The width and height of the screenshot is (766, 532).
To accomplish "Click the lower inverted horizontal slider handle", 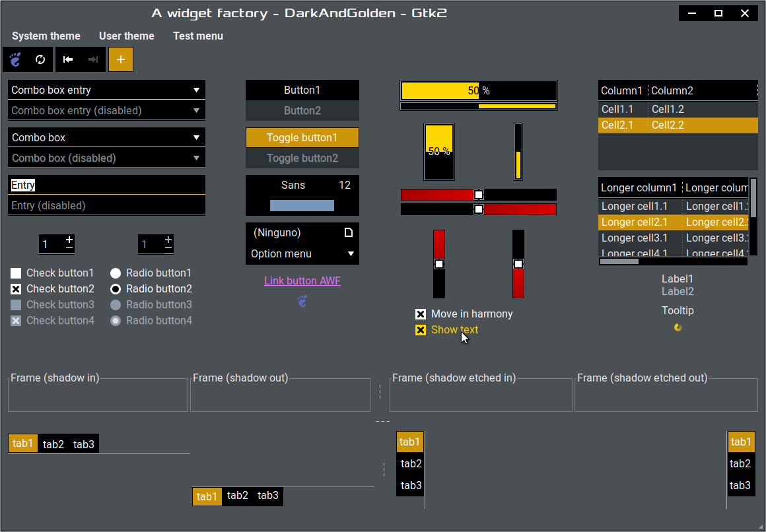I will [x=479, y=209].
